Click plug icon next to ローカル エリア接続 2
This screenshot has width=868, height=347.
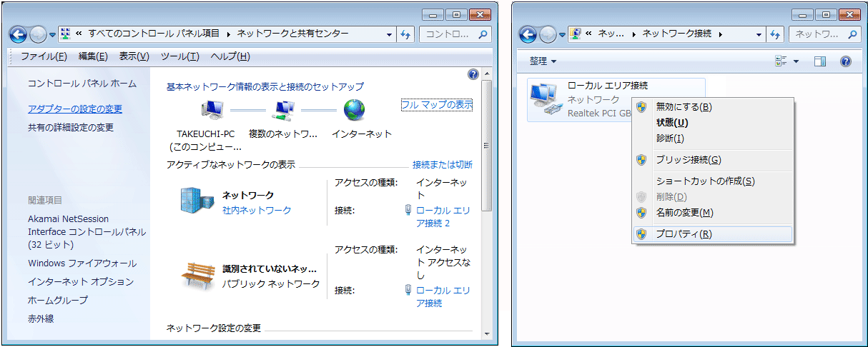(x=408, y=210)
